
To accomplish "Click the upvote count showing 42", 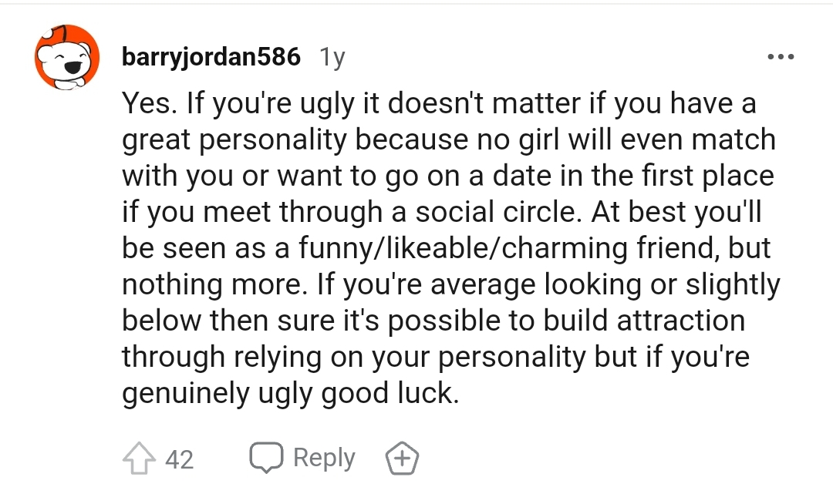I will (x=179, y=460).
